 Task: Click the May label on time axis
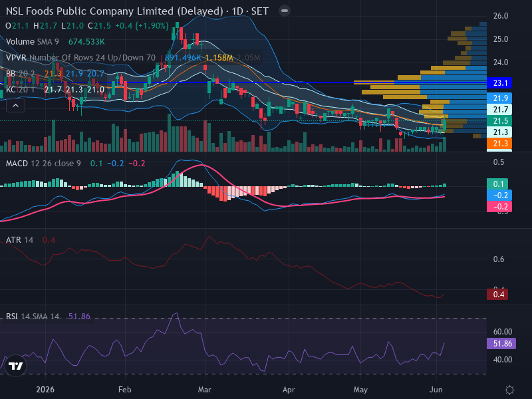pyautogui.click(x=360, y=390)
